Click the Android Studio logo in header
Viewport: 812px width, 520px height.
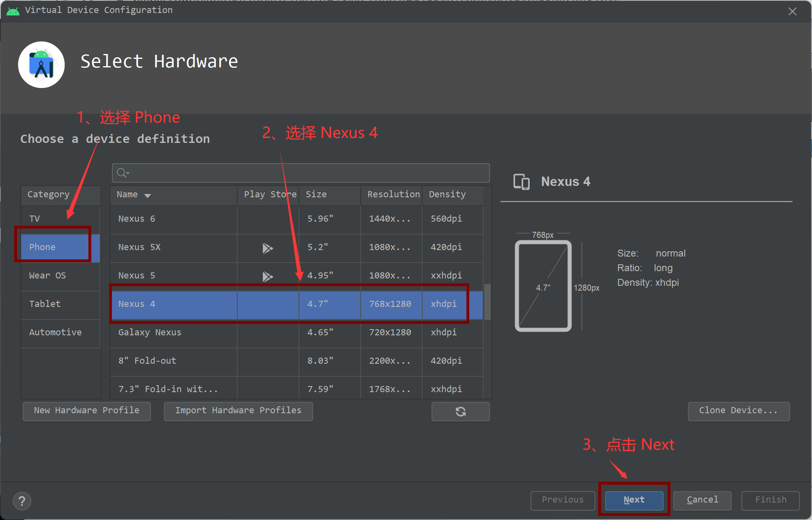[x=41, y=65]
